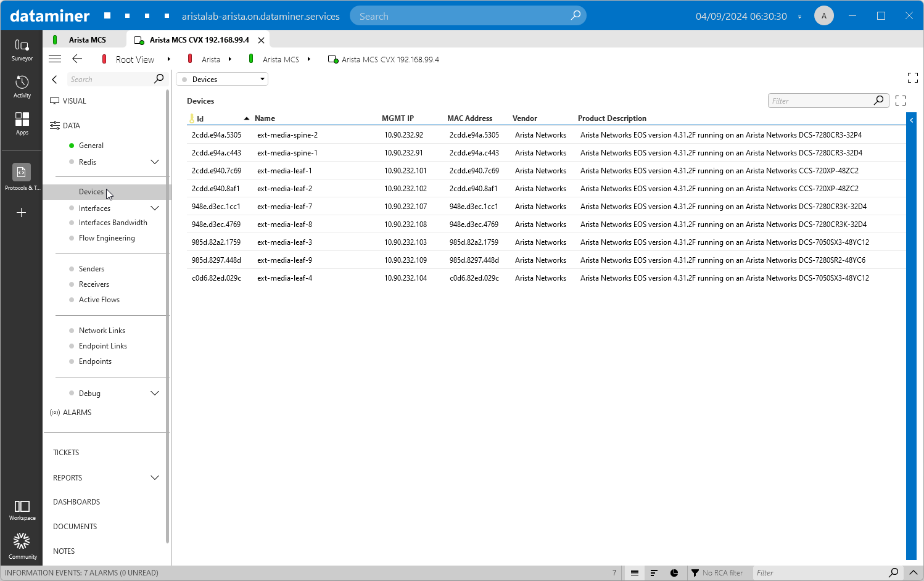Click the header Search input field
The image size is (924, 581).
(468, 16)
